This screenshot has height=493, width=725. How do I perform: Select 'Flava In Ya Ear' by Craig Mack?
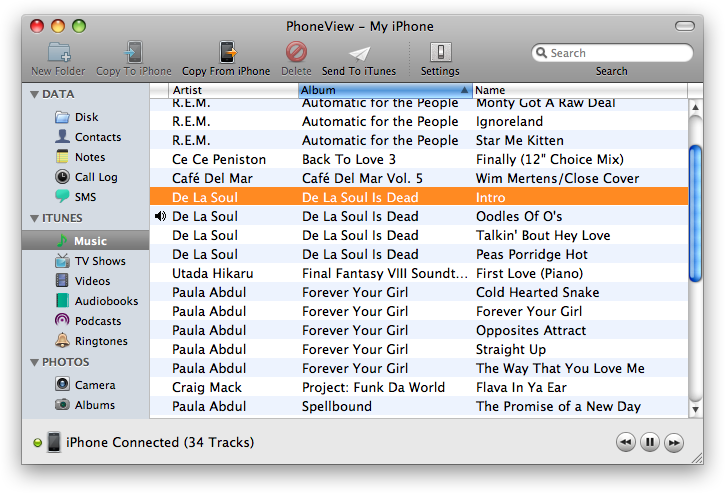419,387
